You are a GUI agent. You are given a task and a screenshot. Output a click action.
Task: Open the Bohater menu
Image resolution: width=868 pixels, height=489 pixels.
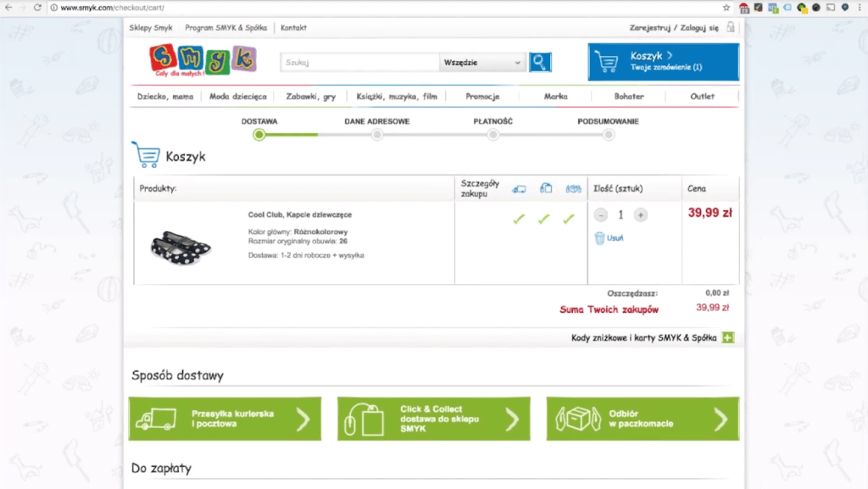pyautogui.click(x=629, y=97)
